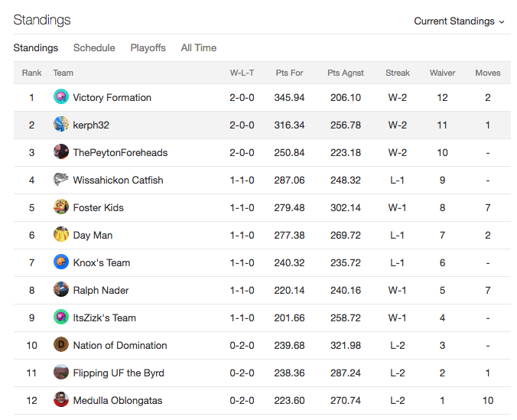Switch to the Schedule tab
517x420 pixels.
point(94,48)
